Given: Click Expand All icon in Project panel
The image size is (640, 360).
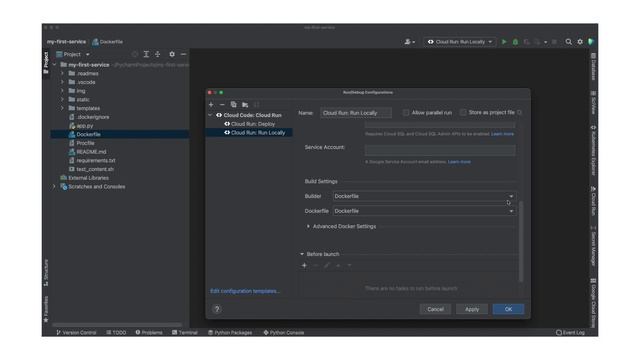Looking at the screenshot, I should coord(146,54).
